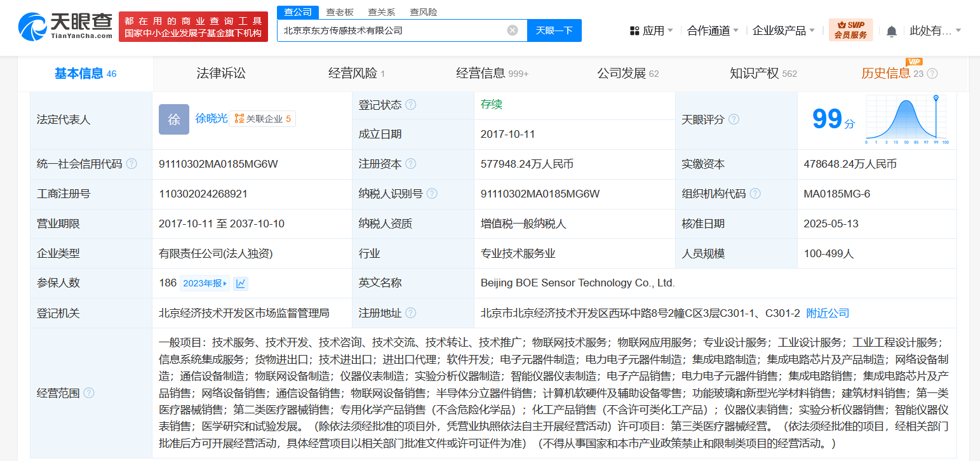Open the 应用 dropdown menu
The image size is (980, 461).
coord(652,30)
